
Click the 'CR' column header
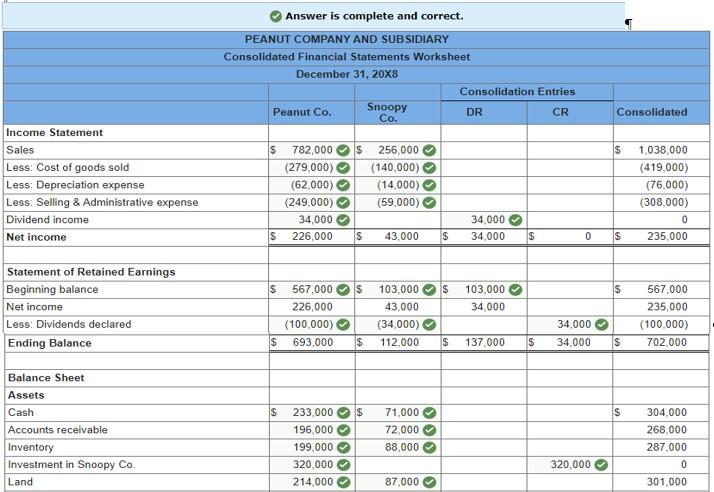pyautogui.click(x=560, y=112)
